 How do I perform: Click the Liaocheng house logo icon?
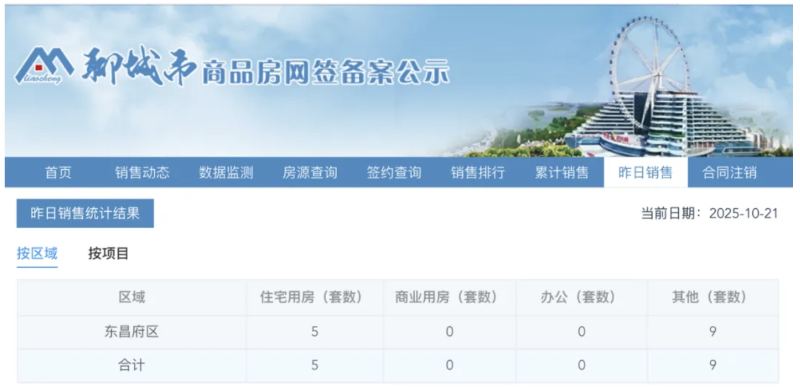coord(44,65)
